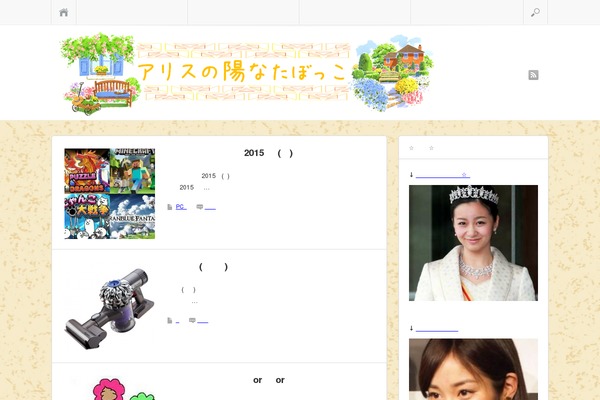Open category link under vacuum cleaner post
The height and width of the screenshot is (400, 600).
pyautogui.click(x=177, y=320)
